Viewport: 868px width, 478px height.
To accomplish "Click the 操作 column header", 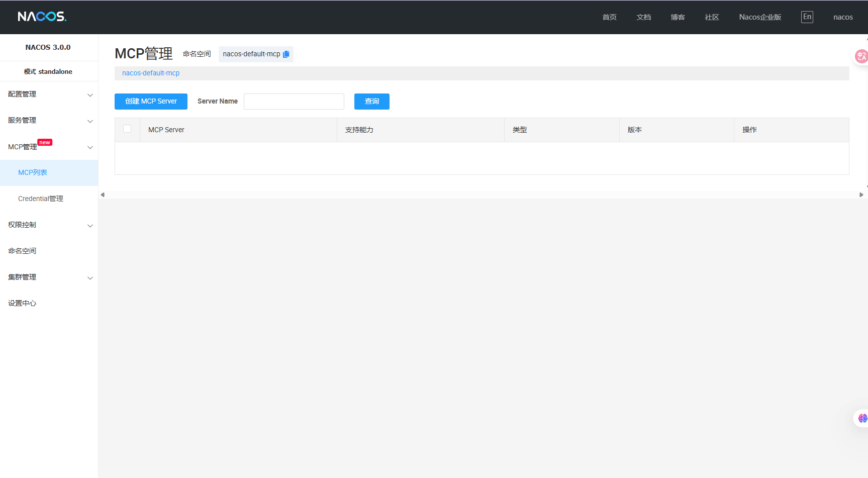I will pyautogui.click(x=792, y=130).
